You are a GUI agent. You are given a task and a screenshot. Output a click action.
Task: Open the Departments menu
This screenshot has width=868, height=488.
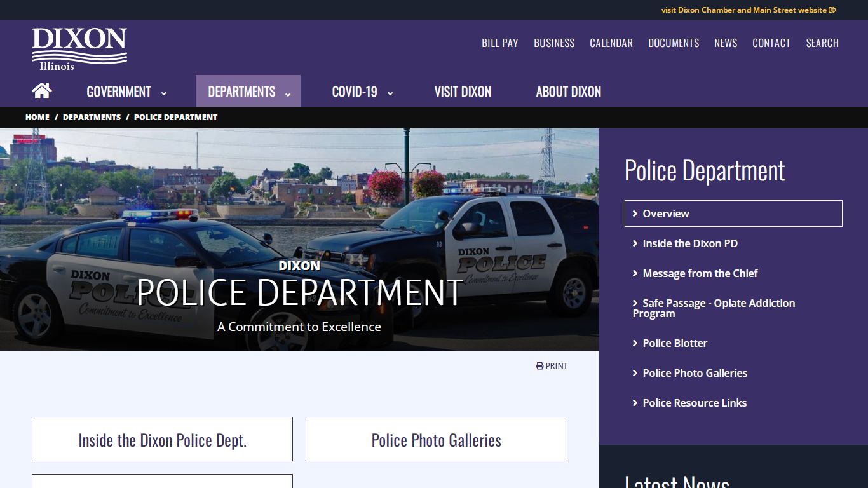click(x=241, y=91)
